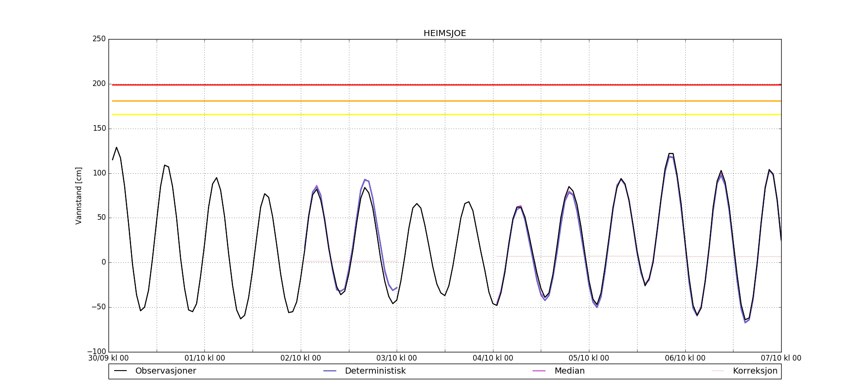Click the 150 y-axis tick label
This screenshot has width=868, height=391.
coord(99,129)
